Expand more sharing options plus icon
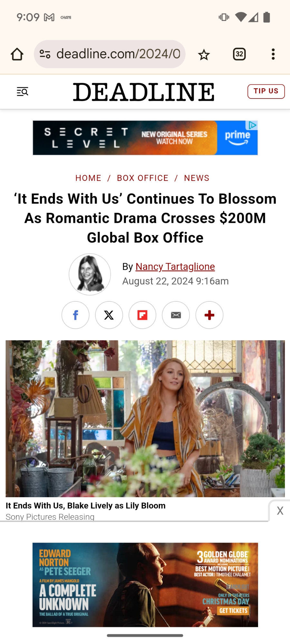The height and width of the screenshot is (644, 290). (x=209, y=315)
